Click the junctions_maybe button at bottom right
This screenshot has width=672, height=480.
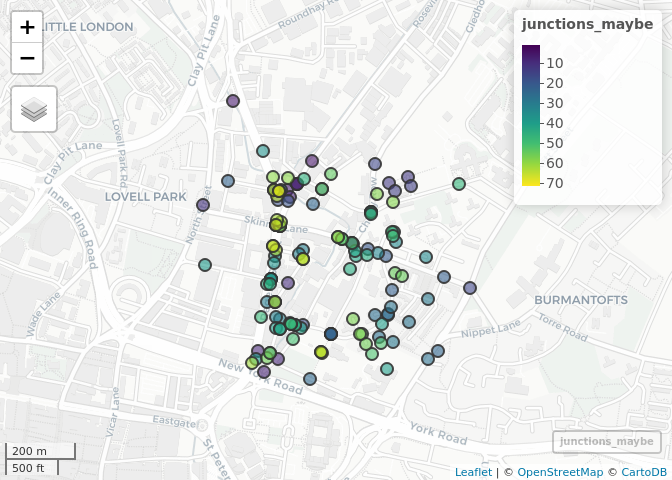tap(607, 441)
